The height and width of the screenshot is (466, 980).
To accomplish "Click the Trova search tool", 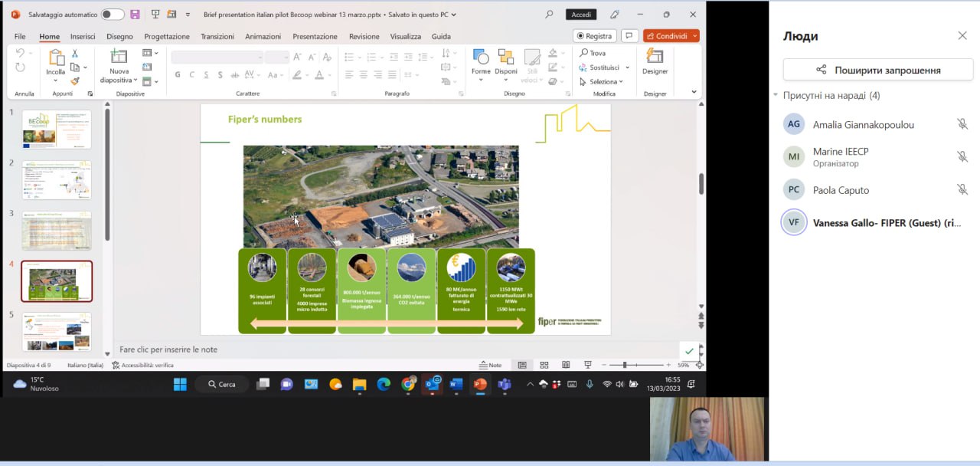I will pos(593,53).
